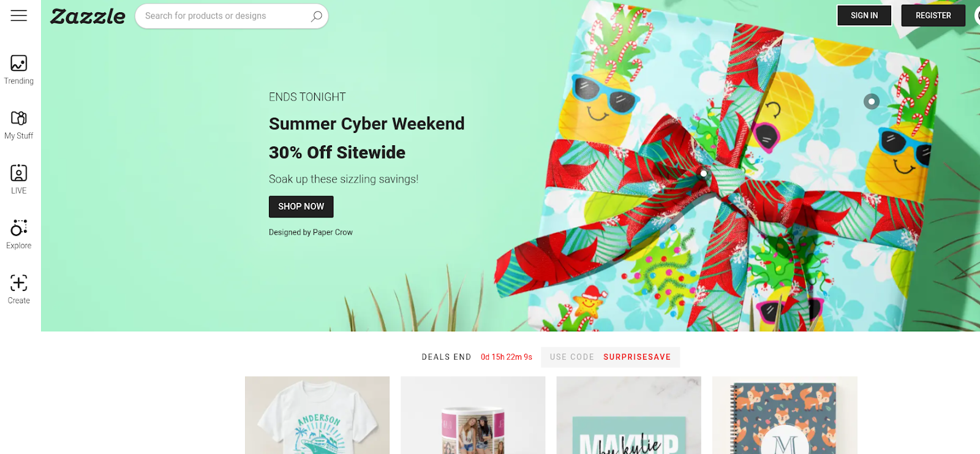Open the LIVE sidebar icon
980x454 pixels.
[19, 173]
